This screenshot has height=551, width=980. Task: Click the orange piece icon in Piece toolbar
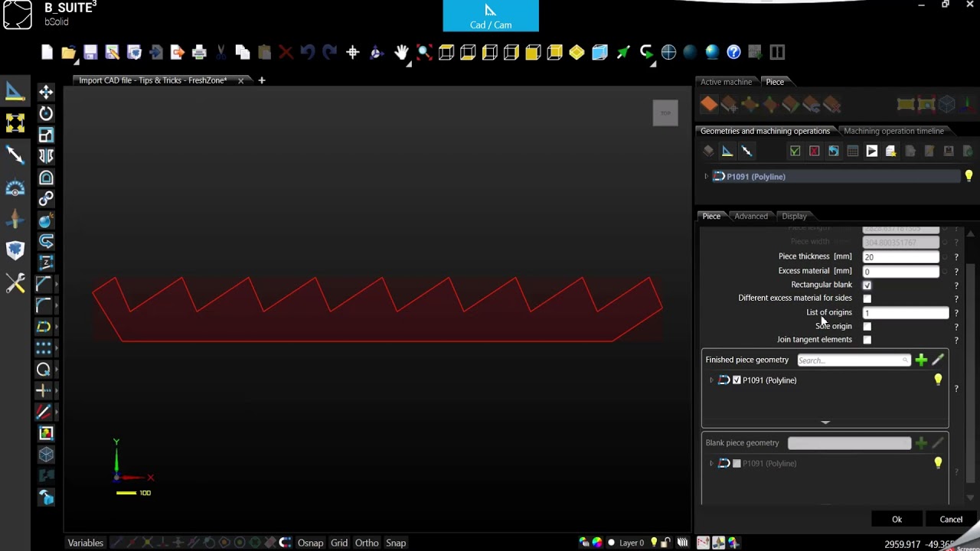(x=709, y=104)
